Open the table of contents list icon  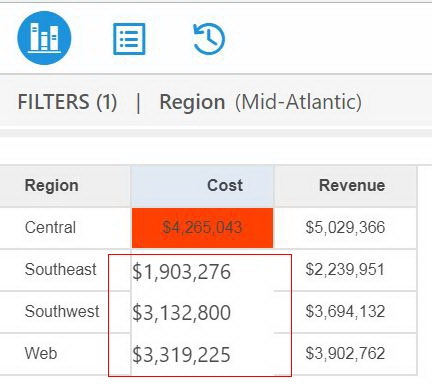(129, 39)
